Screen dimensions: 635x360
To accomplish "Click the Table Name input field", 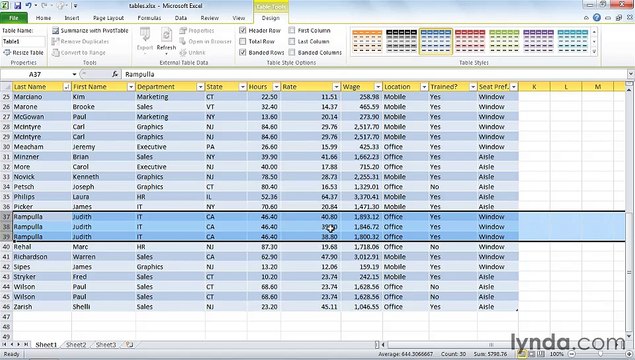I will [x=23, y=41].
